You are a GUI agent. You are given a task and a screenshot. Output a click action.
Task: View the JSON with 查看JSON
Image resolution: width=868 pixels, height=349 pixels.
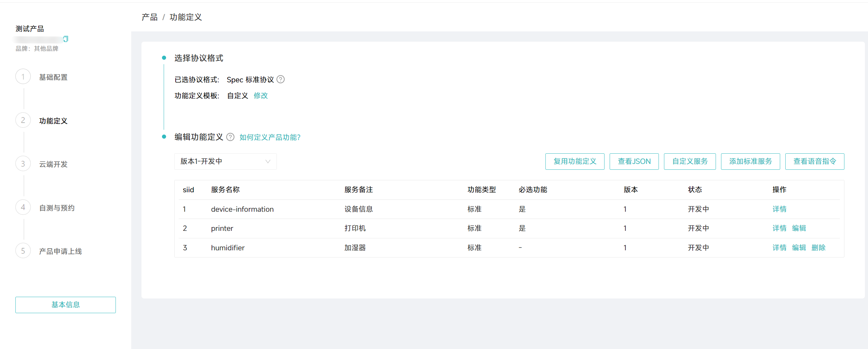[x=634, y=162]
